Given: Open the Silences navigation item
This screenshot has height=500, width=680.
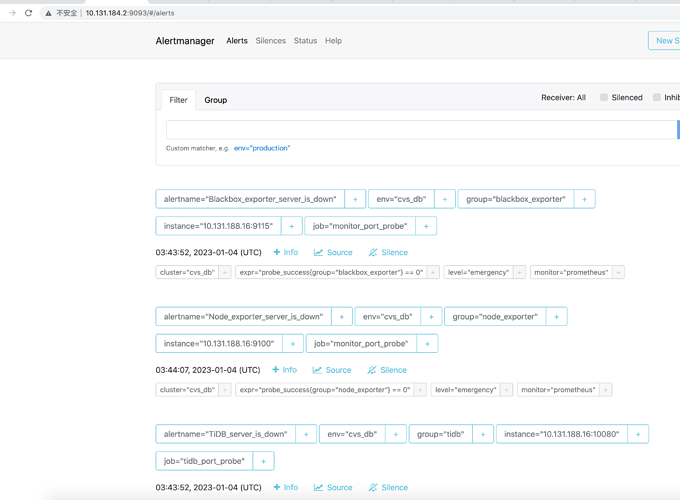Looking at the screenshot, I should (x=271, y=41).
